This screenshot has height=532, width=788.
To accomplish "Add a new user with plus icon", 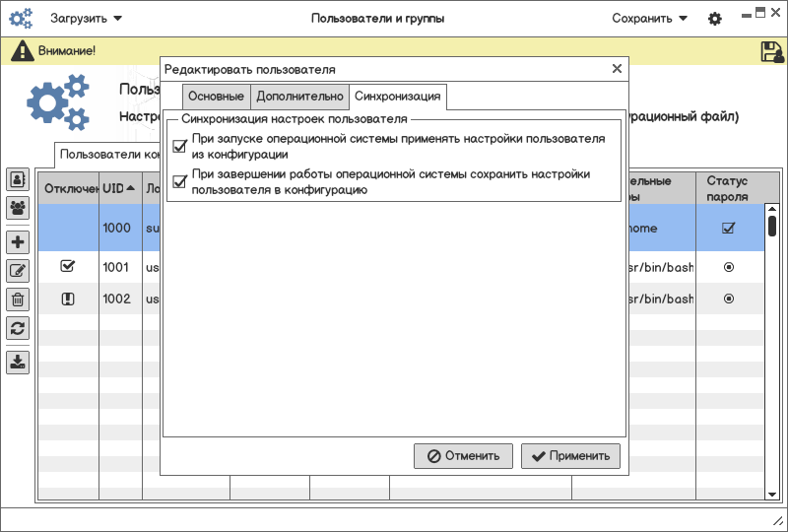I will tap(18, 242).
